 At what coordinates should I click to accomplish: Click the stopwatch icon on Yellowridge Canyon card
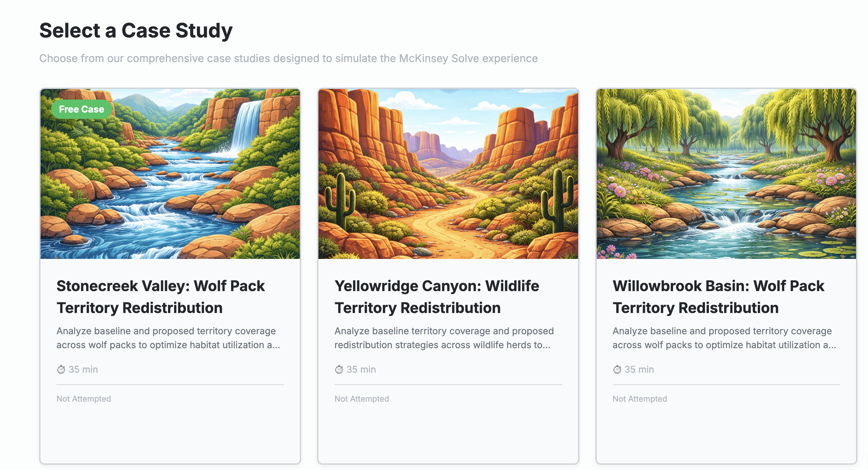pos(339,370)
